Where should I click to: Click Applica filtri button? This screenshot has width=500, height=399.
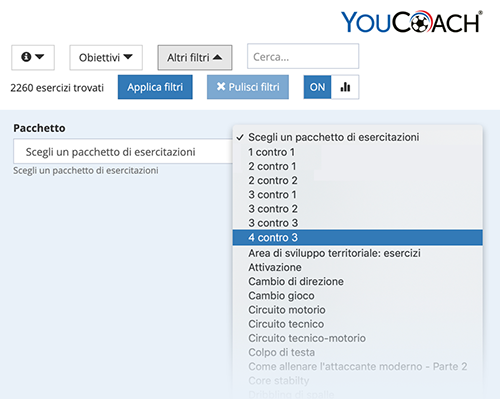point(155,87)
